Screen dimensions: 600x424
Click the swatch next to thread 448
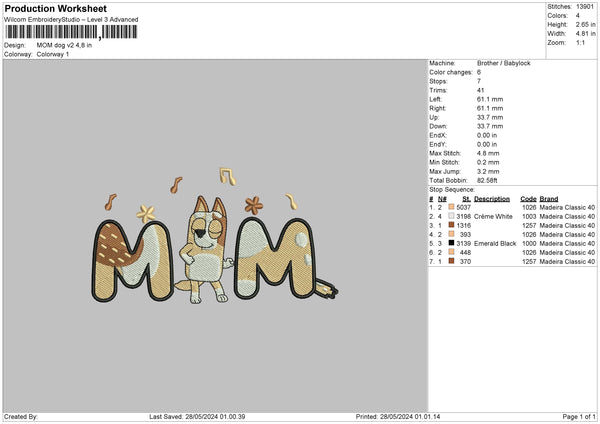451,252
